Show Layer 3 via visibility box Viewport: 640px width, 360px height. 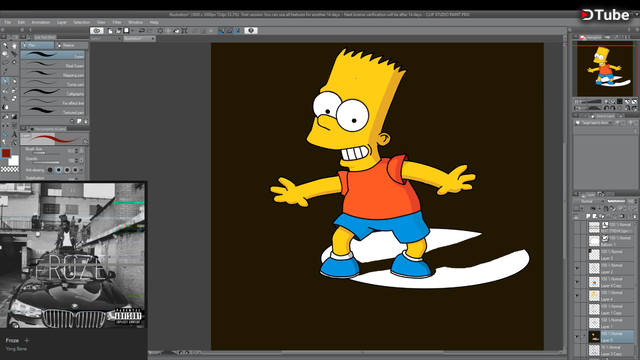click(x=577, y=254)
